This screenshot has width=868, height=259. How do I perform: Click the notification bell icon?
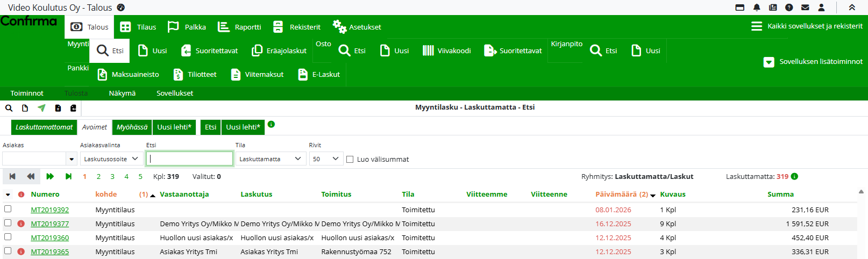(757, 8)
